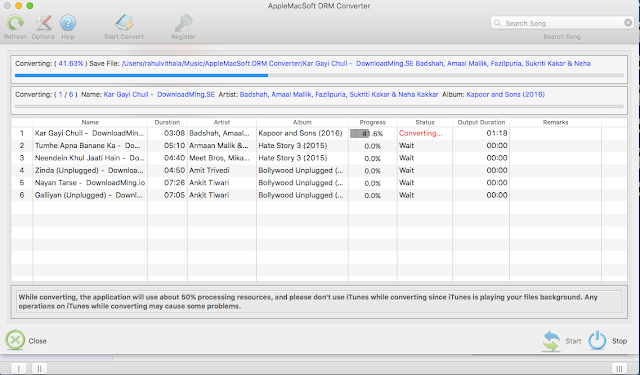This screenshot has width=640, height=375.
Task: Select the Tumhe Apna Banane Ka row
Action: [x=319, y=146]
